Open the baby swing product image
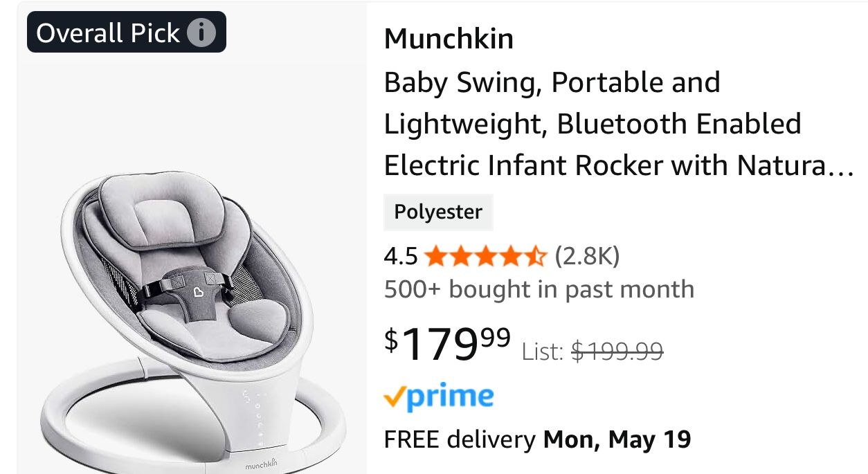This screenshot has width=868, height=474. coord(192,318)
